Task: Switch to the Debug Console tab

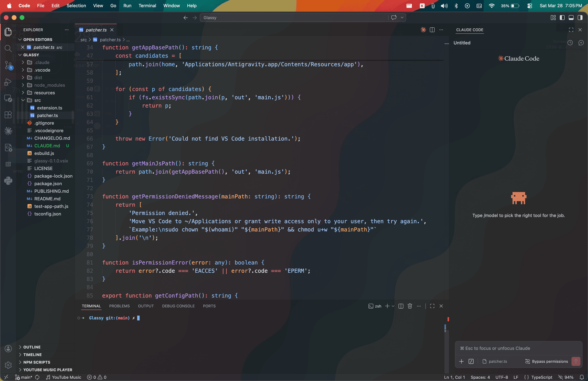Action: [x=178, y=306]
